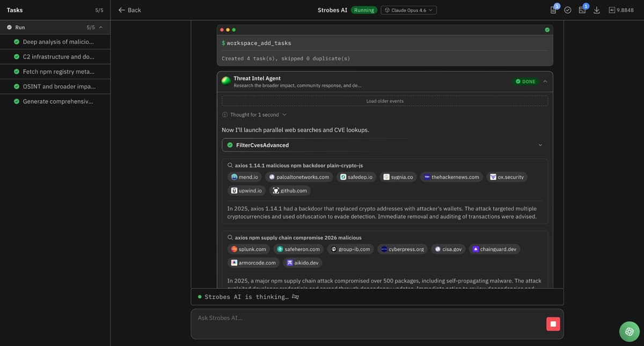Collapse the Threat Intel Agent card

(x=545, y=82)
